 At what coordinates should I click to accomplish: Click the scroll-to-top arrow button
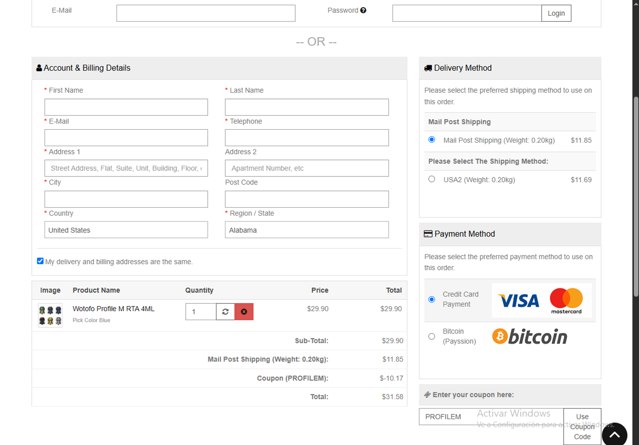(x=614, y=434)
